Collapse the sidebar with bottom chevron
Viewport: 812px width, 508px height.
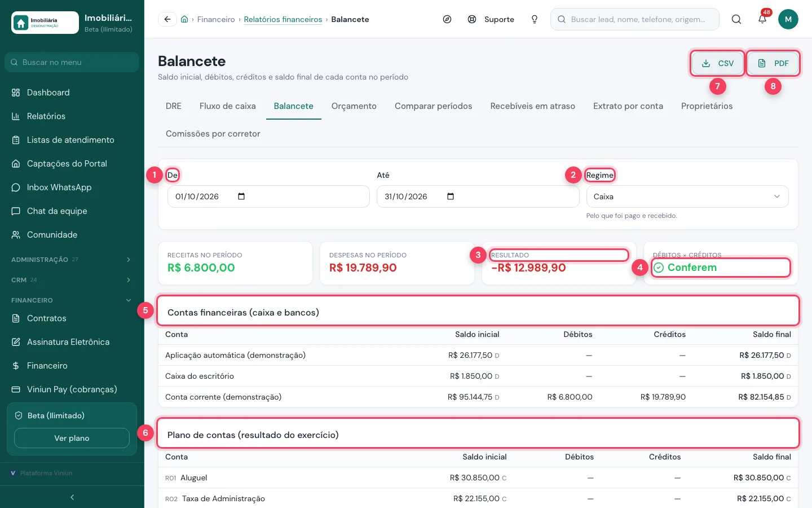point(72,497)
